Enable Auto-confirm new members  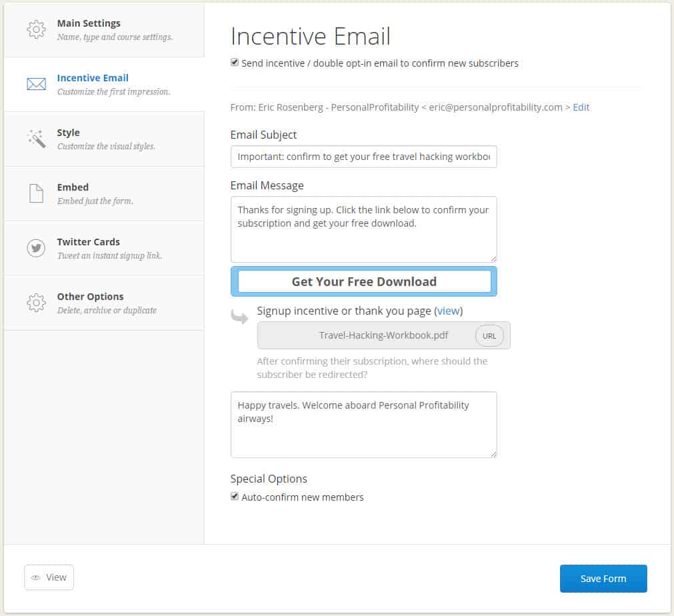(234, 496)
